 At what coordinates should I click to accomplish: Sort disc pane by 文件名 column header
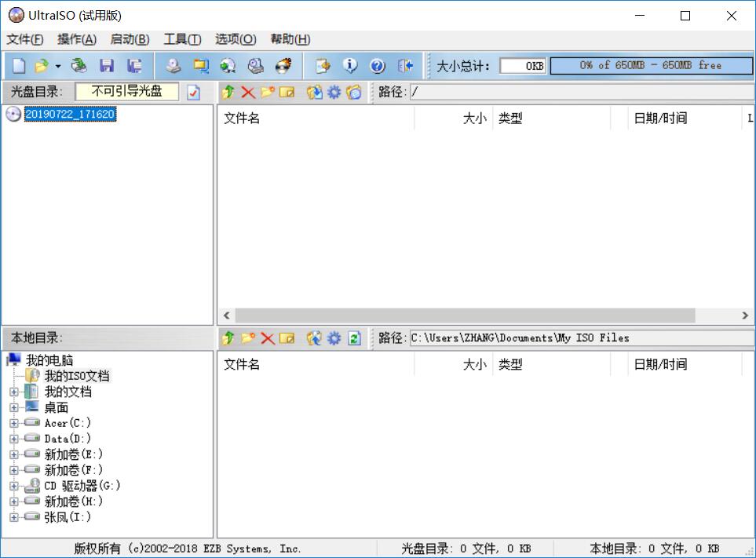[316, 118]
